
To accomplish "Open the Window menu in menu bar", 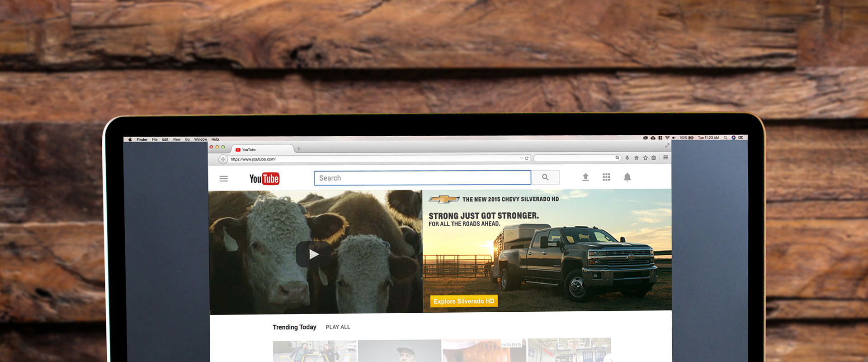I will 200,139.
